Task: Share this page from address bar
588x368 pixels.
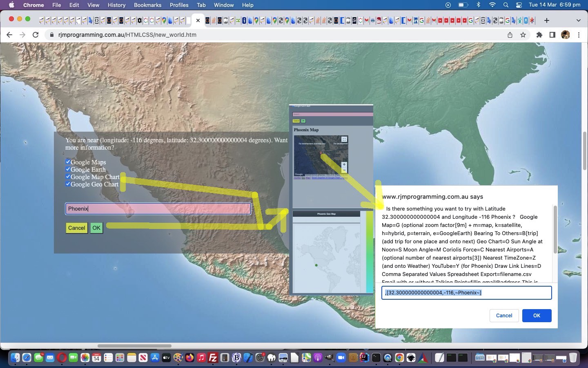Action: click(x=510, y=35)
